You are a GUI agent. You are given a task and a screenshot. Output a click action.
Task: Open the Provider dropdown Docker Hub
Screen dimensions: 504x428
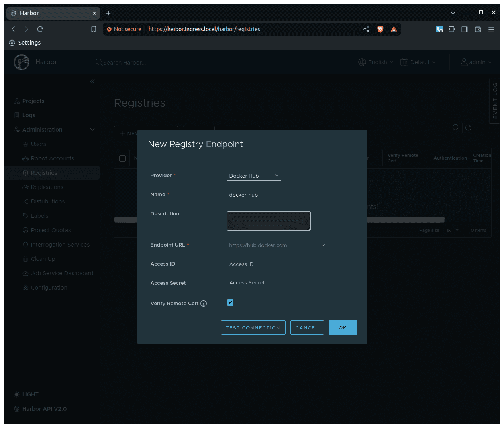click(x=254, y=176)
